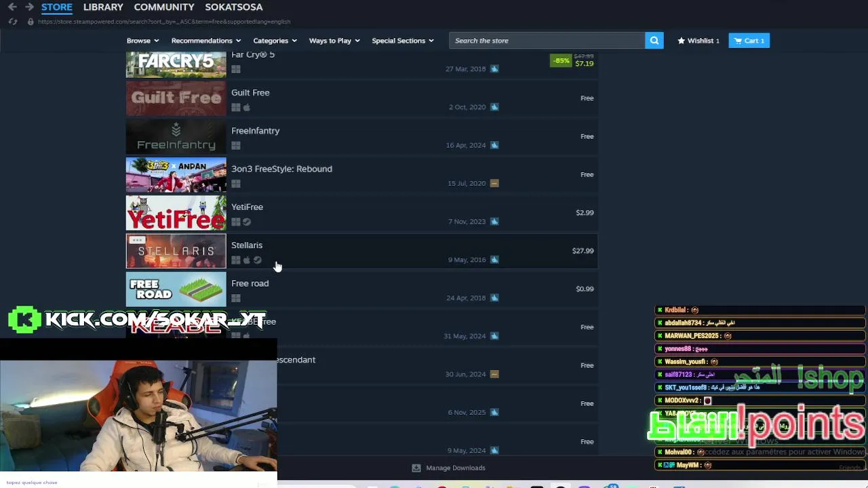
Task: Click the 16 Apr, 2024 release date
Action: coord(465,145)
